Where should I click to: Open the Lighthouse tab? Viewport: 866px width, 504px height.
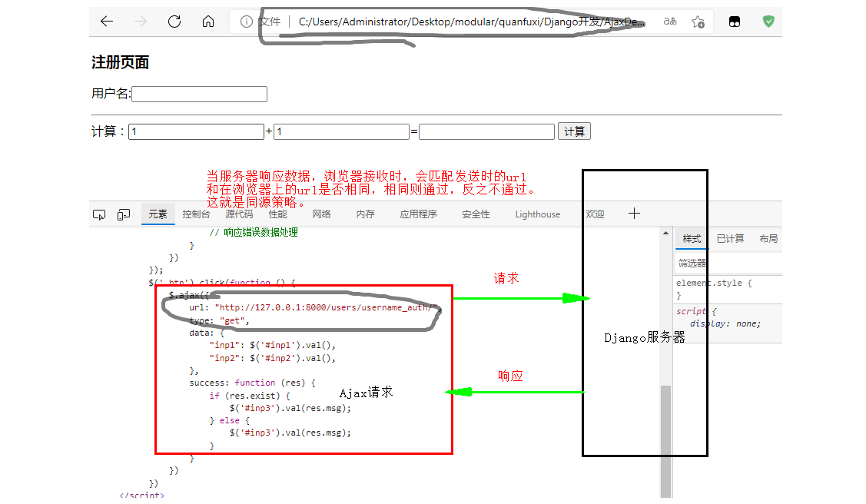click(537, 214)
